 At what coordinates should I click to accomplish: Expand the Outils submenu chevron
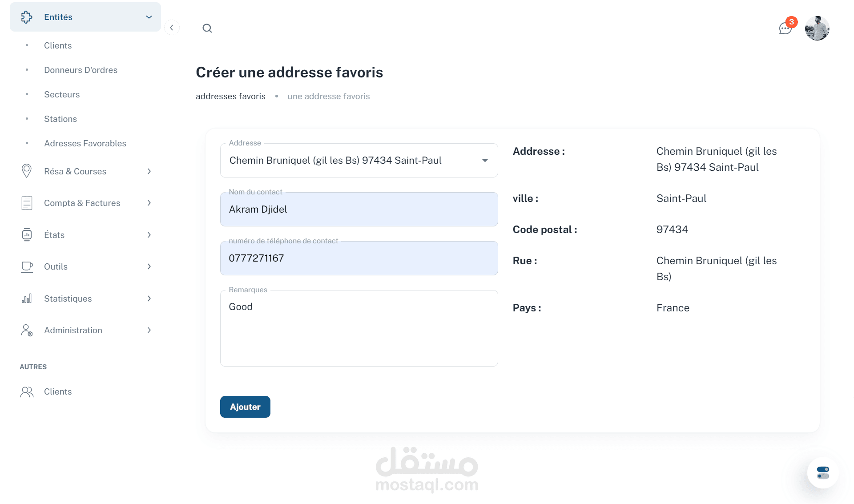pyautogui.click(x=149, y=266)
